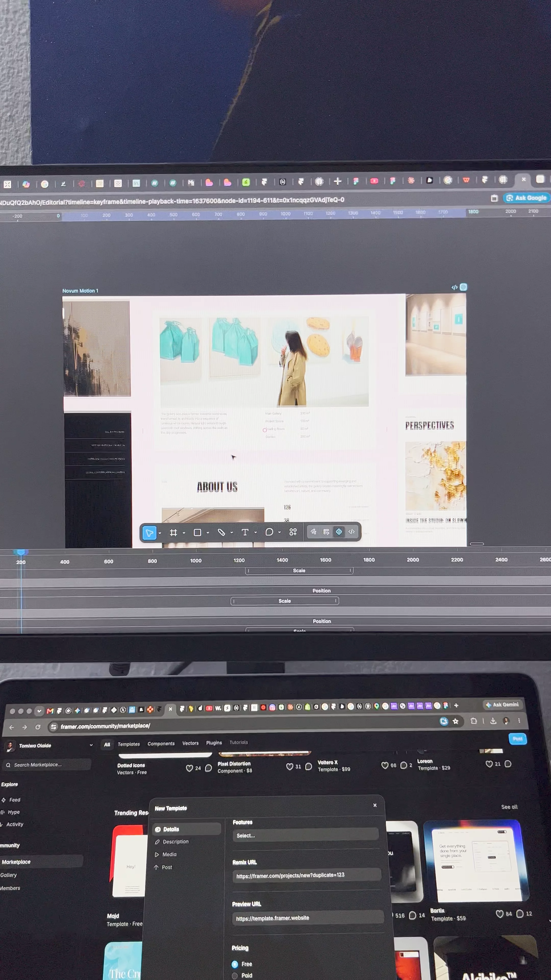Toggle Dev Mode code icon in toolbar
This screenshot has width=551, height=980.
tap(352, 531)
